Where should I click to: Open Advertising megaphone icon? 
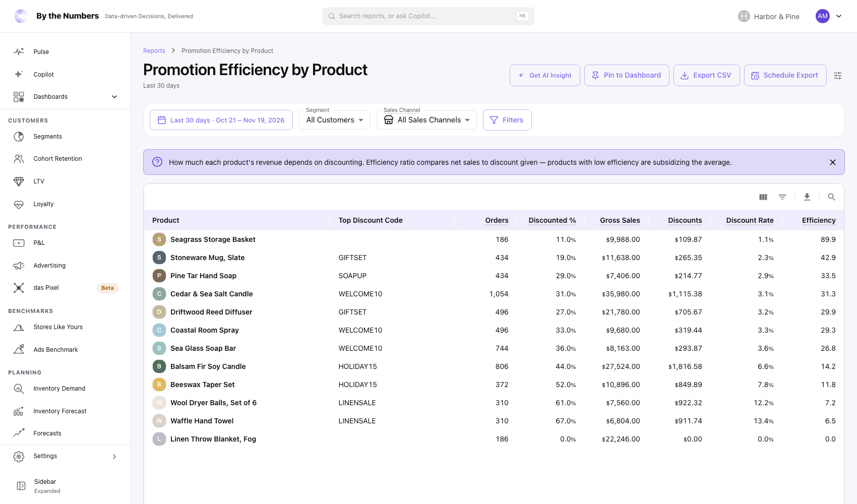coord(19,266)
